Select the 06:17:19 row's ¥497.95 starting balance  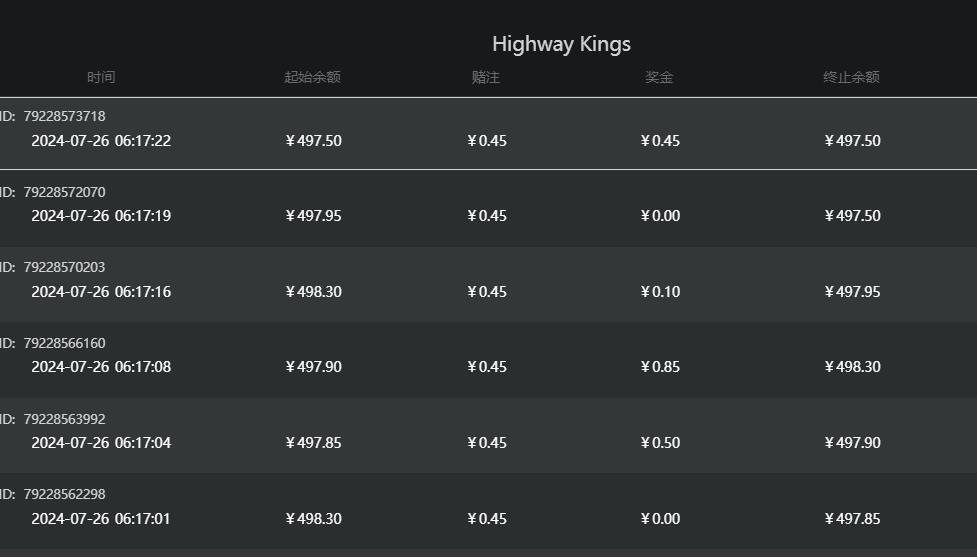(x=313, y=216)
